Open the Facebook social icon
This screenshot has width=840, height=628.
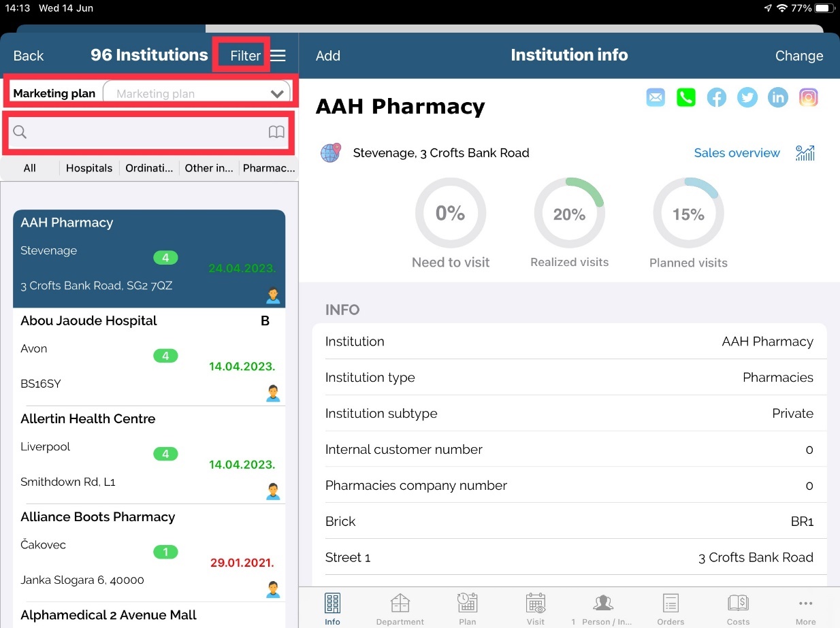coord(716,97)
